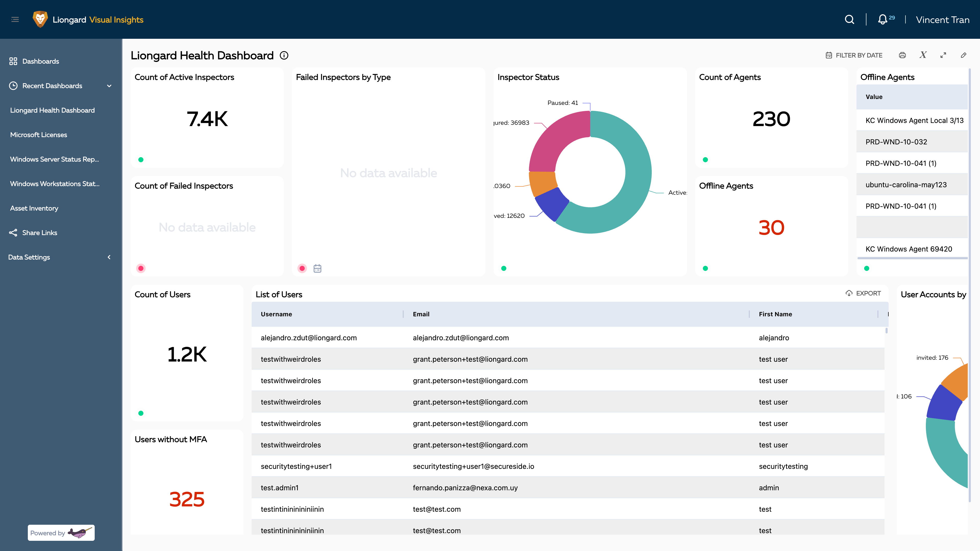
Task: Click the dashboard info circle icon
Action: pyautogui.click(x=284, y=56)
